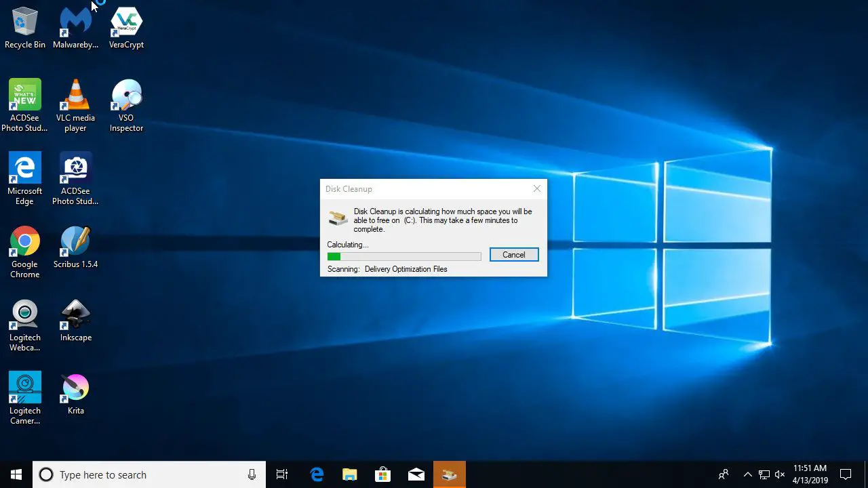Screen dimensions: 868x488
Task: Open the network status tray icon
Action: pos(764,474)
